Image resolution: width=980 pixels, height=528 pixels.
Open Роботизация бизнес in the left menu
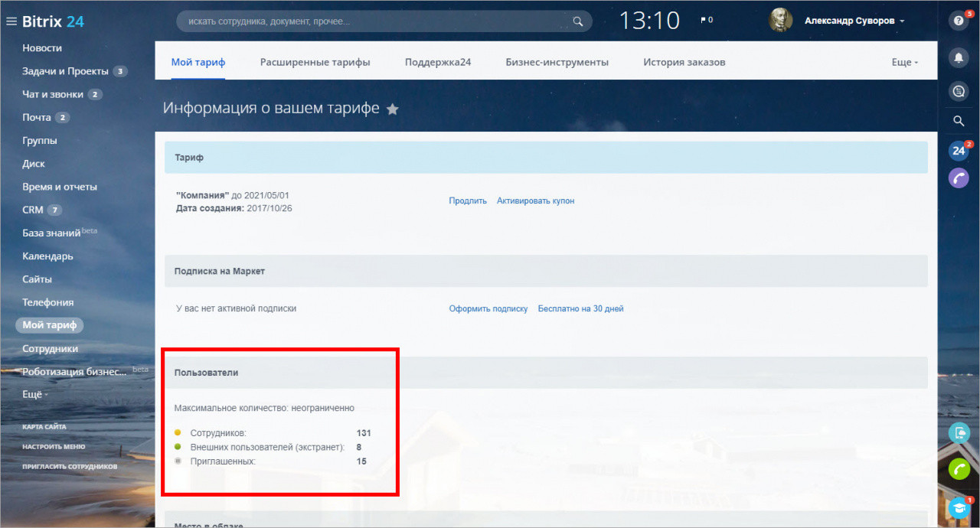coord(74,371)
